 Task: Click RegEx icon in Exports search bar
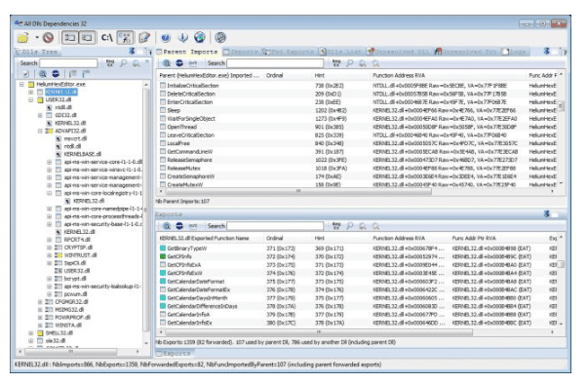tap(336, 226)
